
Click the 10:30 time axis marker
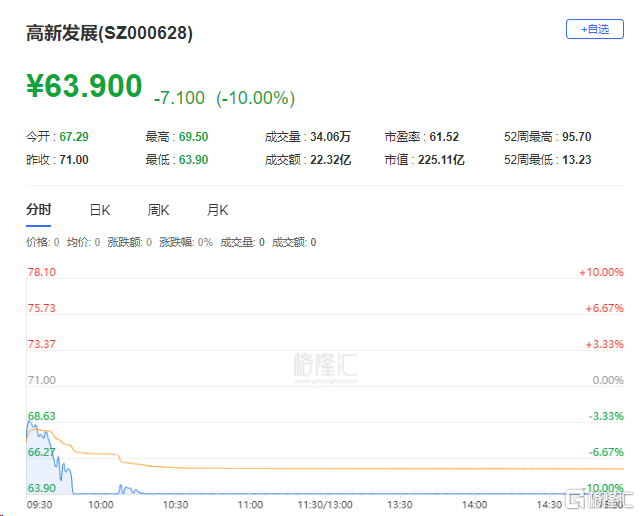click(175, 505)
